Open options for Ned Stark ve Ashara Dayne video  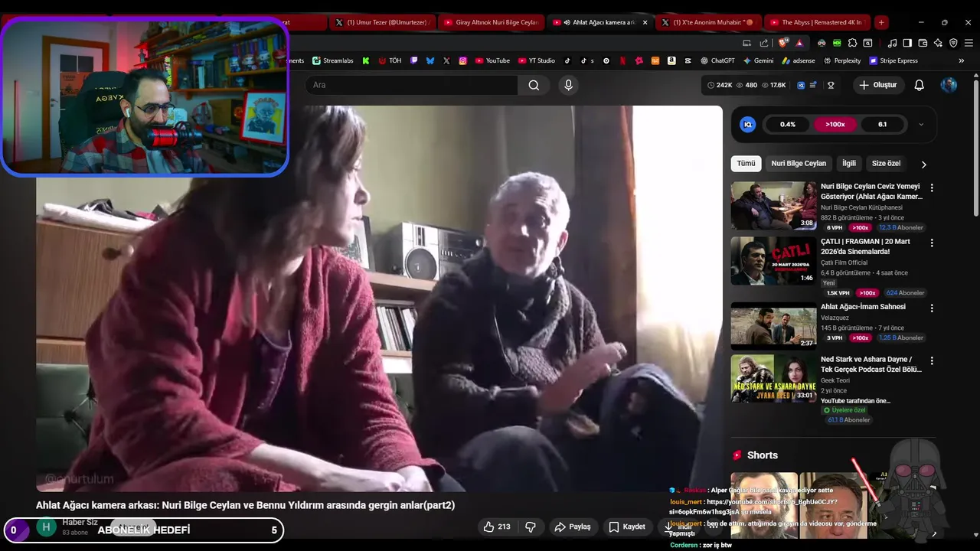tap(932, 360)
